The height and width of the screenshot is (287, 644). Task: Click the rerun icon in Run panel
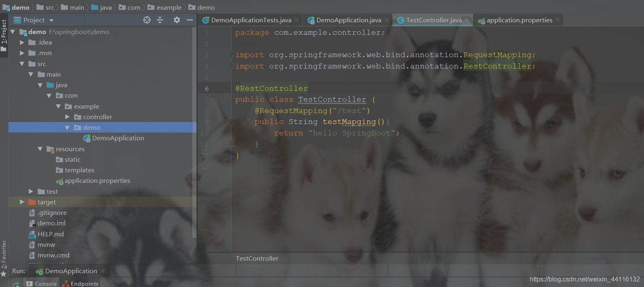coord(16,284)
